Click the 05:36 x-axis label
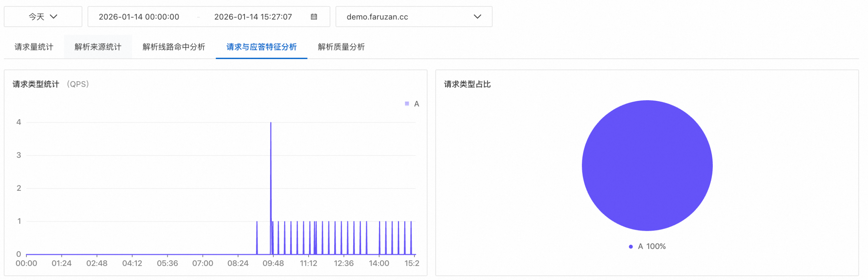This screenshot has width=868, height=280. pos(168,263)
